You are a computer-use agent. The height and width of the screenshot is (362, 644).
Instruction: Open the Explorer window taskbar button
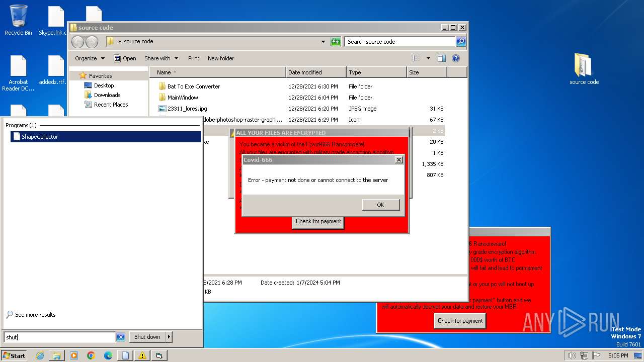[57, 355]
